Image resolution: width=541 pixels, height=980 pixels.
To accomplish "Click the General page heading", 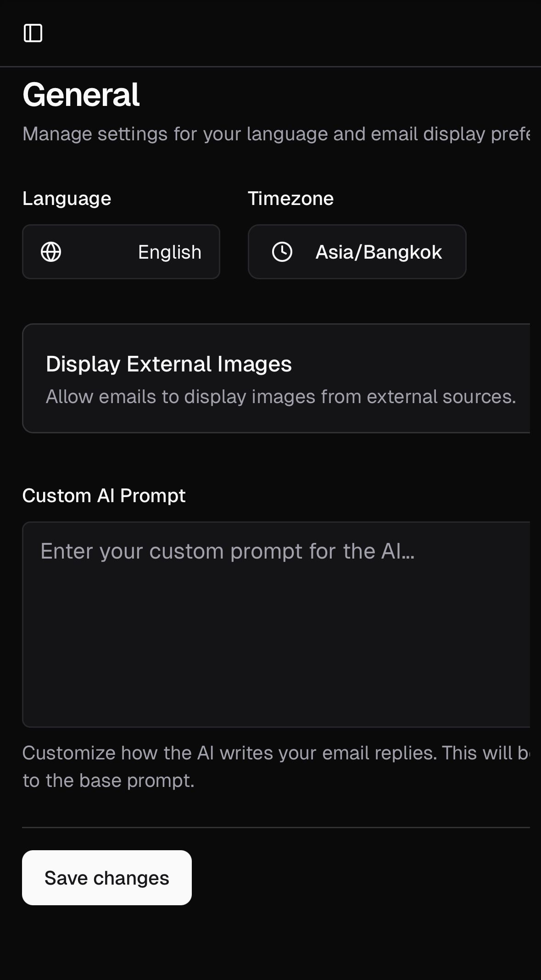I will coord(81,95).
